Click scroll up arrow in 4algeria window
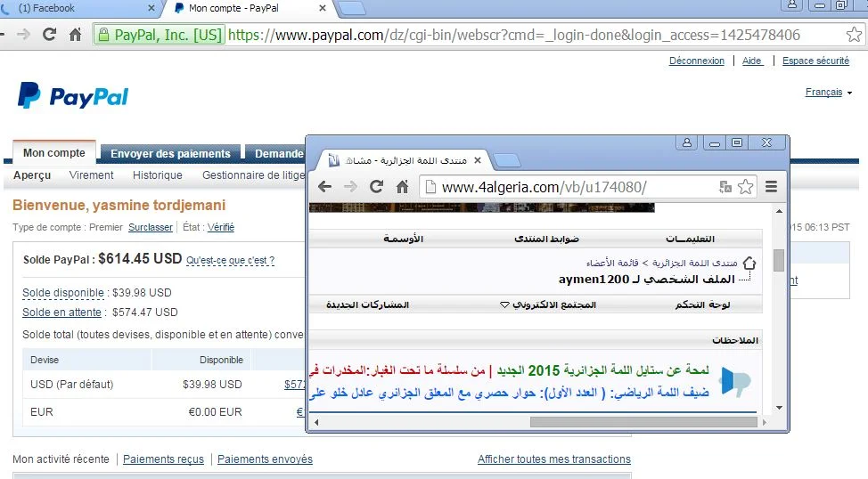This screenshot has width=868, height=479. 779,211
